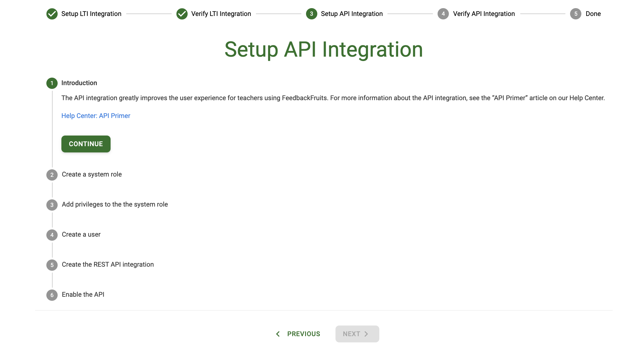Select the Setup API Integration step label
644x364 pixels.
pyautogui.click(x=352, y=14)
